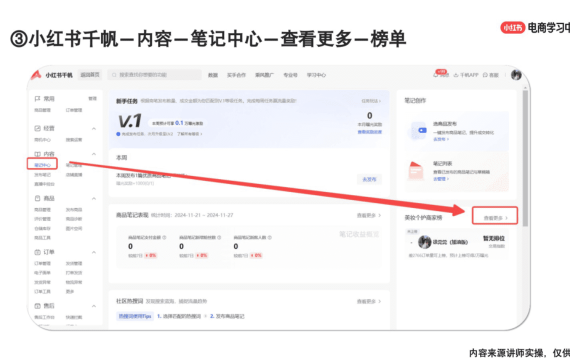The image size is (570, 360).
Task: Open the 内容 sidebar section icon
Action: coord(37,154)
